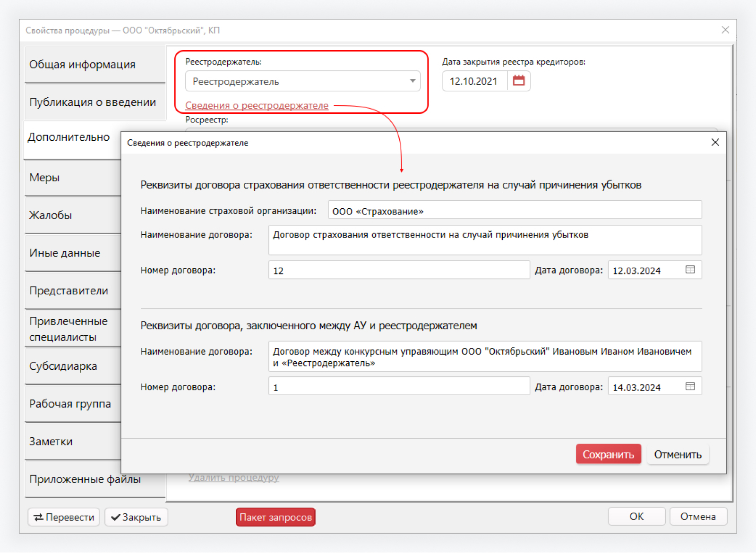Open the Привлеченные специалисты tab
The image size is (756, 553).
[73, 329]
